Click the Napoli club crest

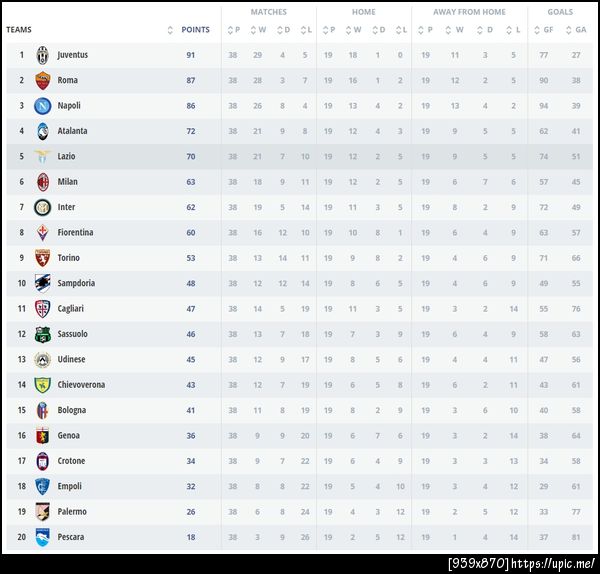[42, 105]
